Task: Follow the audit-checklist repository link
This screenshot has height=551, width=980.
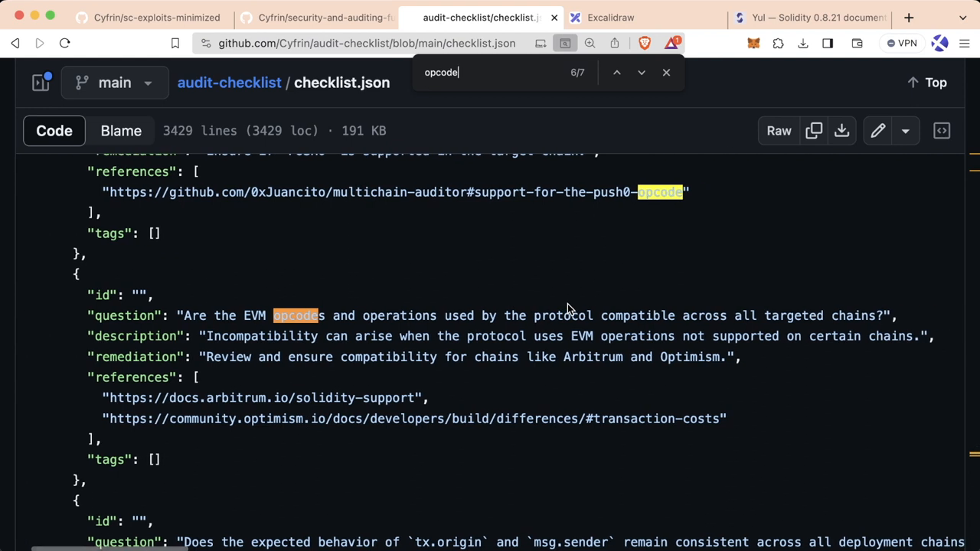Action: coord(229,82)
